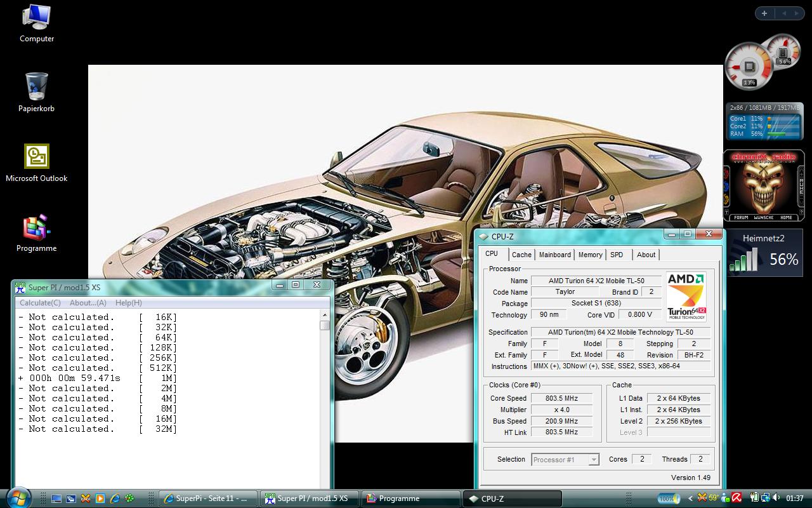This screenshot has height=508, width=812.
Task: Switch to the Mainboard tab in CPU-Z
Action: click(x=554, y=255)
